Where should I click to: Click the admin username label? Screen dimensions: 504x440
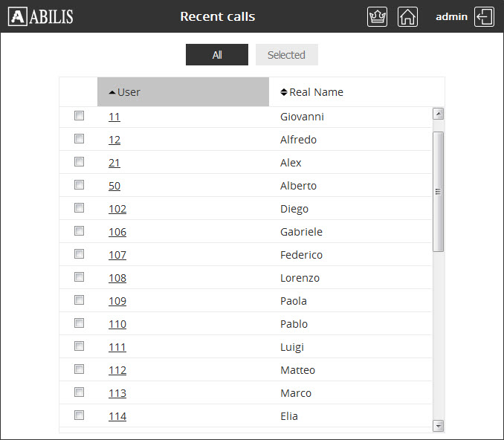click(x=452, y=16)
